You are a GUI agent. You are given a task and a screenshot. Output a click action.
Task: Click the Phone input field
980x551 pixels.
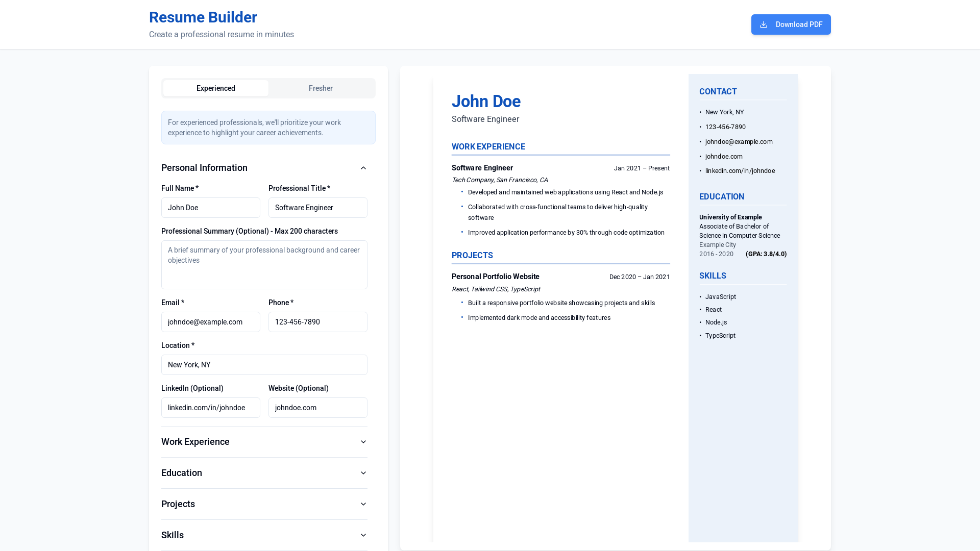(x=318, y=322)
